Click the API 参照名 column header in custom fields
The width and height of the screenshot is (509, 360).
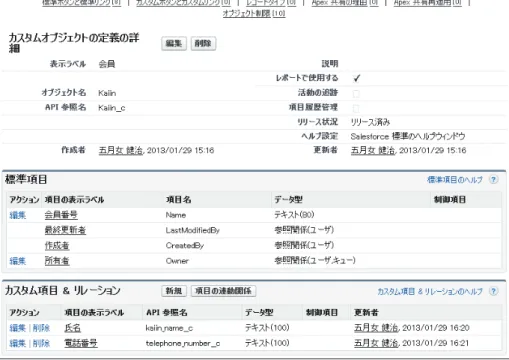click(x=167, y=313)
